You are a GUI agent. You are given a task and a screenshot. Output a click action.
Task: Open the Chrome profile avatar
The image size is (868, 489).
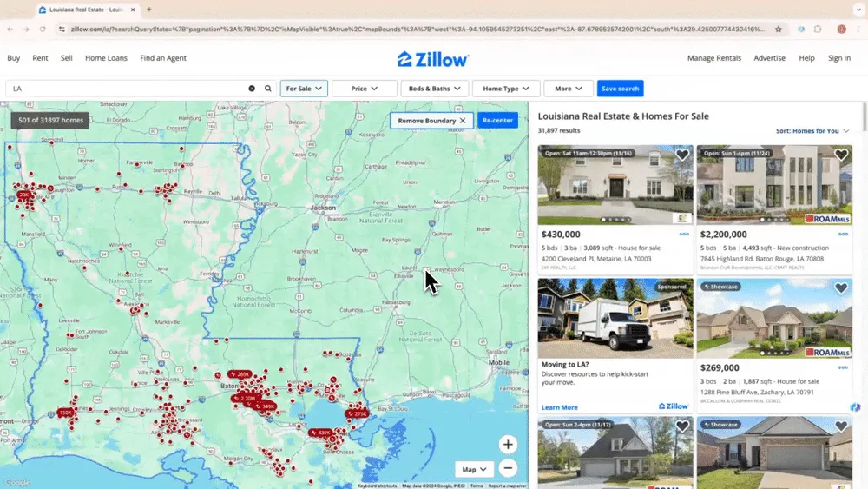841,30
